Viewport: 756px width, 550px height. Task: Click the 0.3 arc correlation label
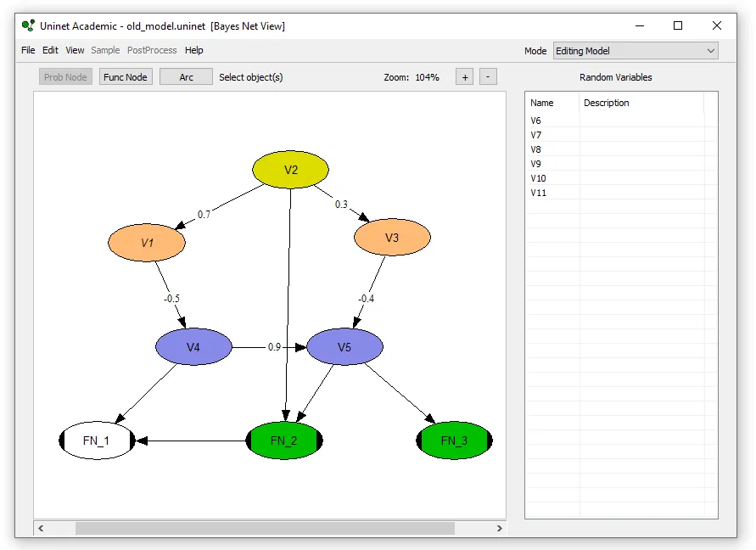click(x=341, y=204)
